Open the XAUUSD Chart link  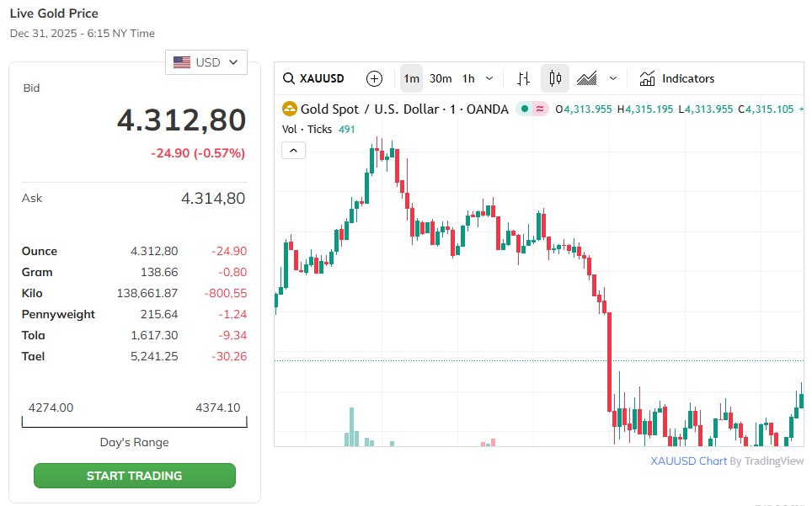(x=688, y=461)
